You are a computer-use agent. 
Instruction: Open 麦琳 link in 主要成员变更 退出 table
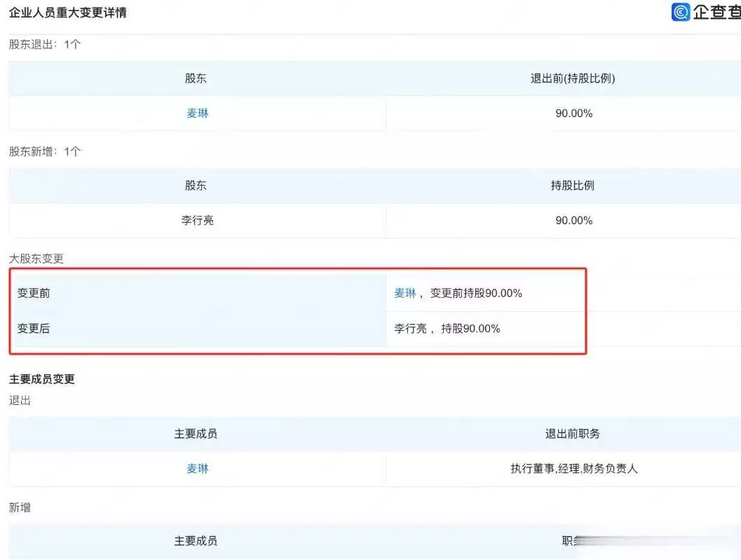[x=198, y=469]
